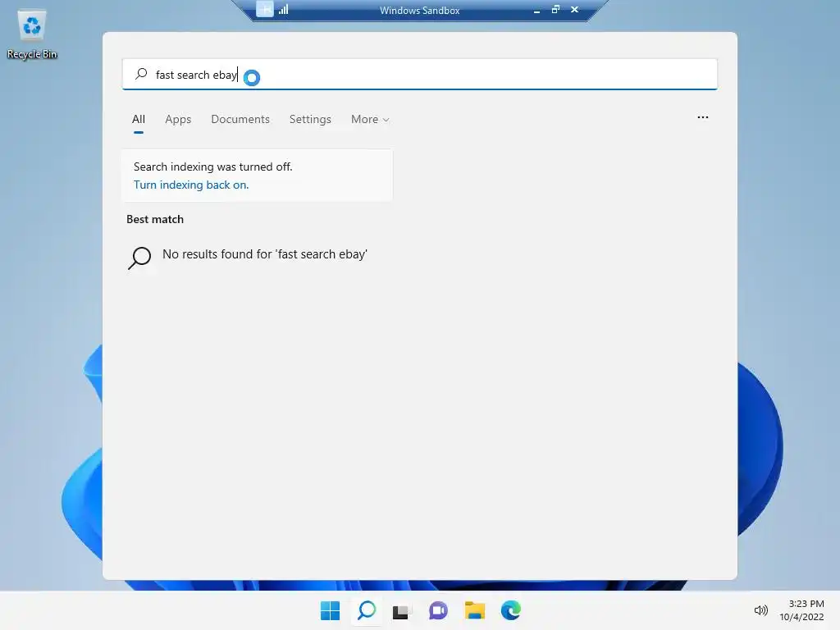
Task: Click the pin icon on the Sandbox bar
Action: pyautogui.click(x=265, y=9)
